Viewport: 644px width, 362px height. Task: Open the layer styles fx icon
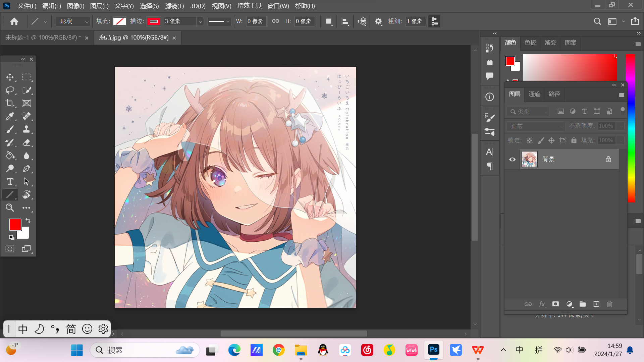pos(542,304)
